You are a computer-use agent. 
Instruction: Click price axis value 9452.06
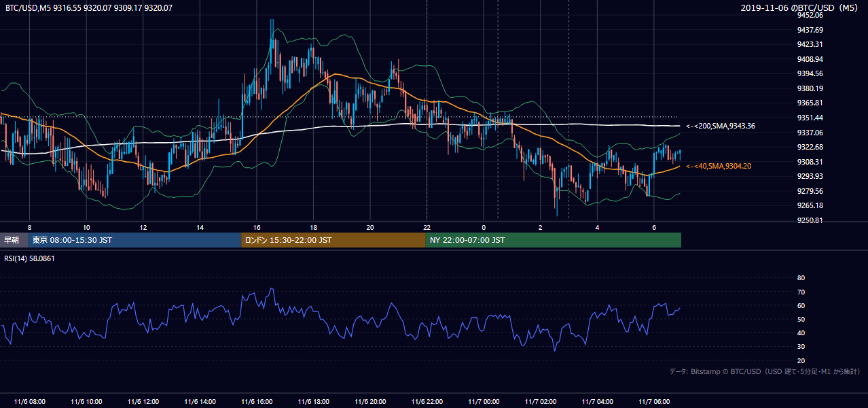coord(810,15)
